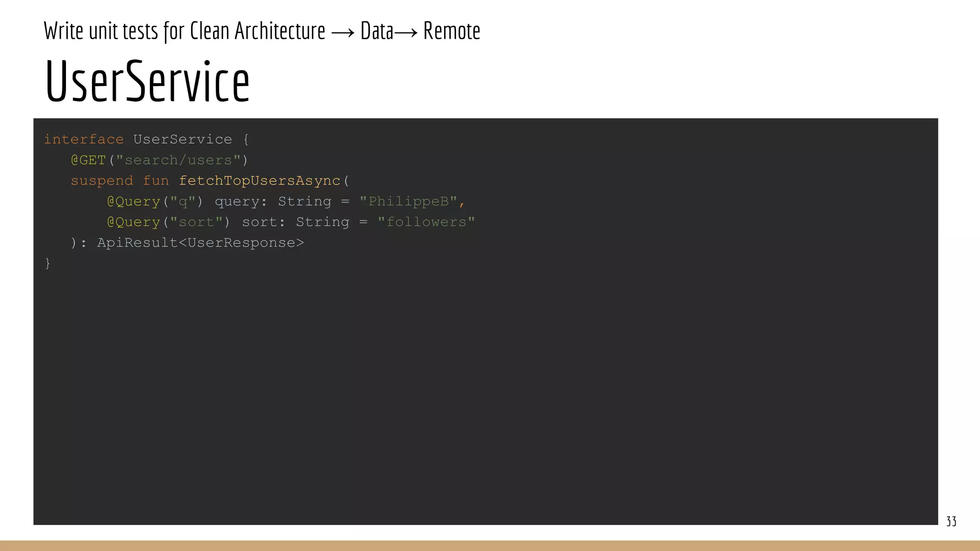Click the "interface UserService {" code line
This screenshot has height=551, width=980.
[146, 139]
